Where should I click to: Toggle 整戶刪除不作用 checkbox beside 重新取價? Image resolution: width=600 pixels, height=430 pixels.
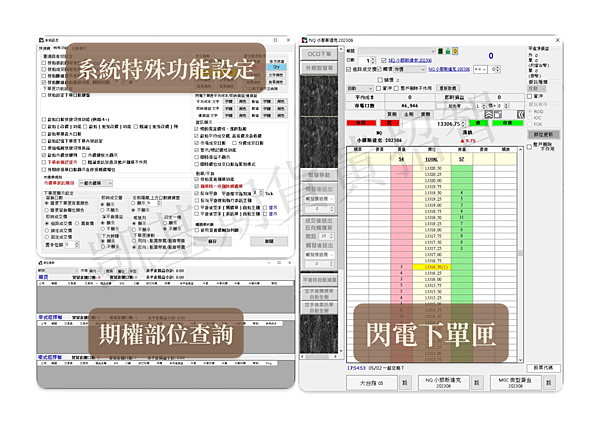coord(396,88)
